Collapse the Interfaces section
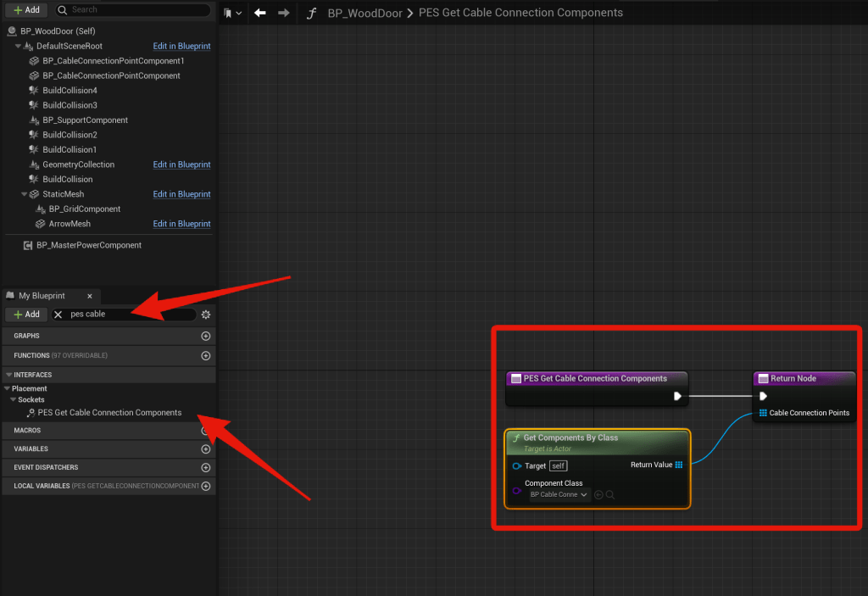 coord(8,375)
